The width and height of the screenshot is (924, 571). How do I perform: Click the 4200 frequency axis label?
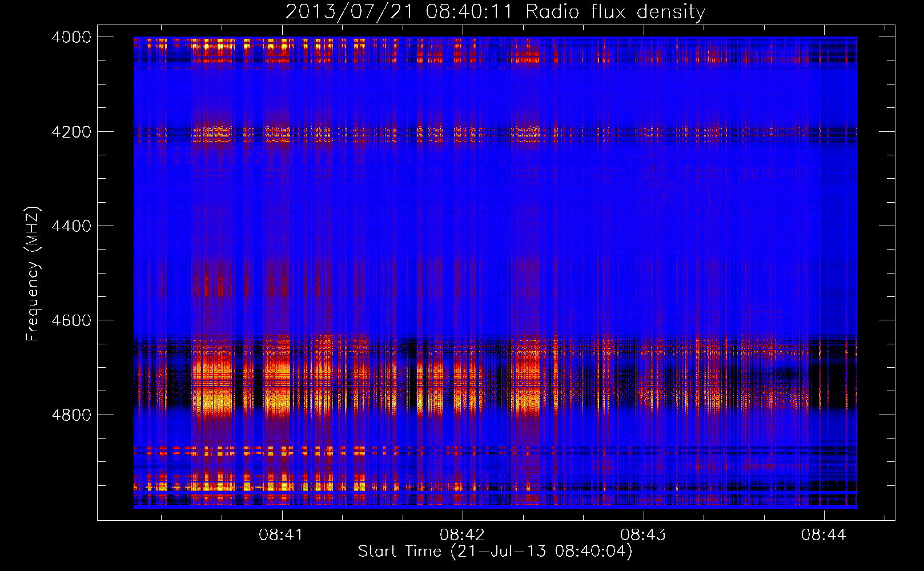71,132
